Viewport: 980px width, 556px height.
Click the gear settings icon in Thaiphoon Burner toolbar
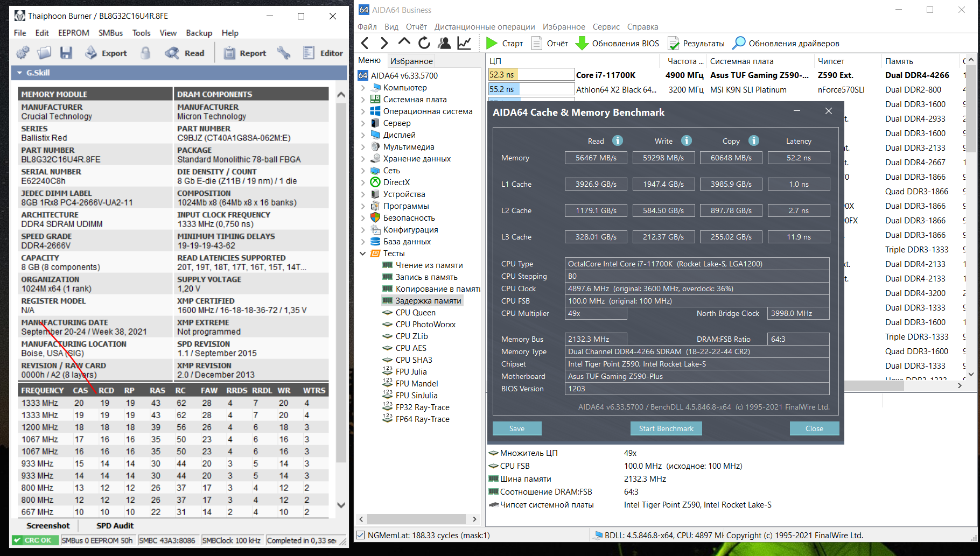click(x=23, y=53)
